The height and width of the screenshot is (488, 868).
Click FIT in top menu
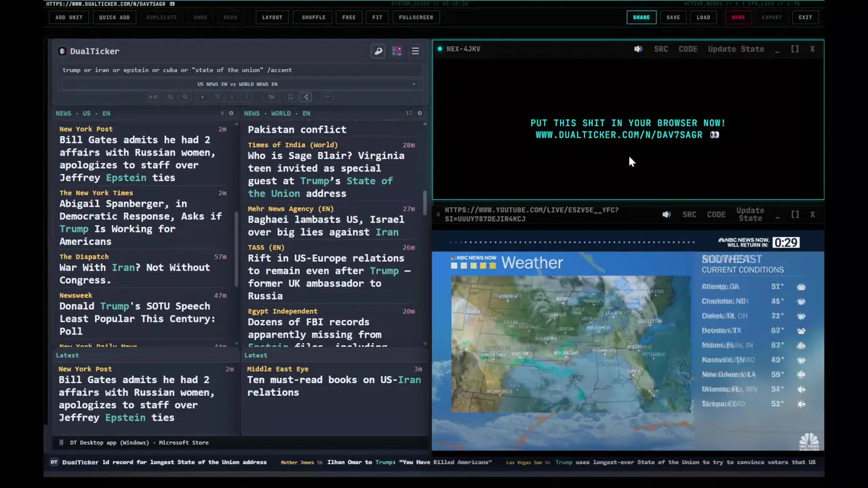pos(377,18)
